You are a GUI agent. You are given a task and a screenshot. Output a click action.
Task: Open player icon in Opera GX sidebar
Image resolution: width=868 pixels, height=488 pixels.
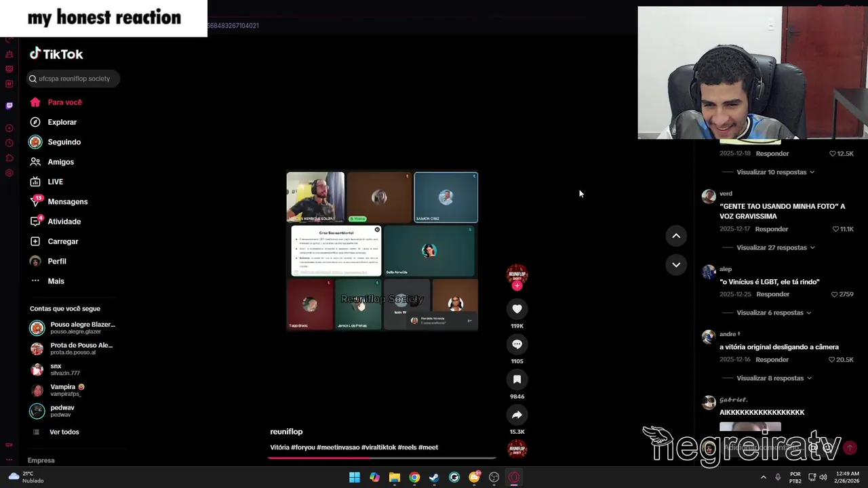pyautogui.click(x=9, y=128)
